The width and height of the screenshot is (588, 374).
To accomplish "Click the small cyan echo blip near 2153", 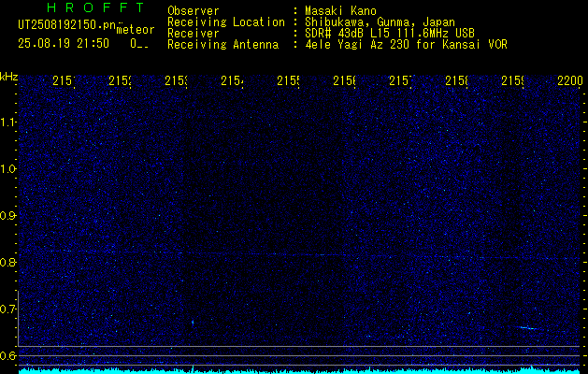I will 193,322.
